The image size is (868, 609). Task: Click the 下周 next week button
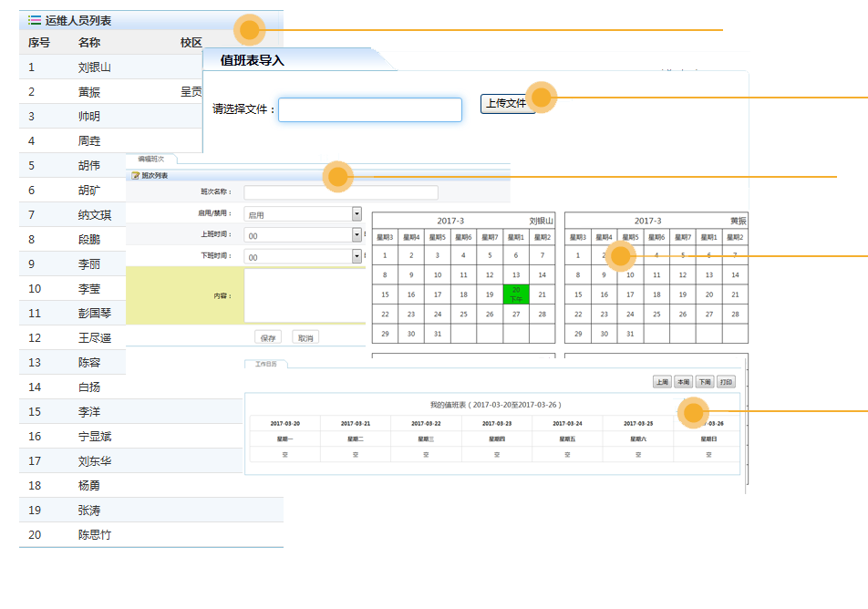point(704,382)
